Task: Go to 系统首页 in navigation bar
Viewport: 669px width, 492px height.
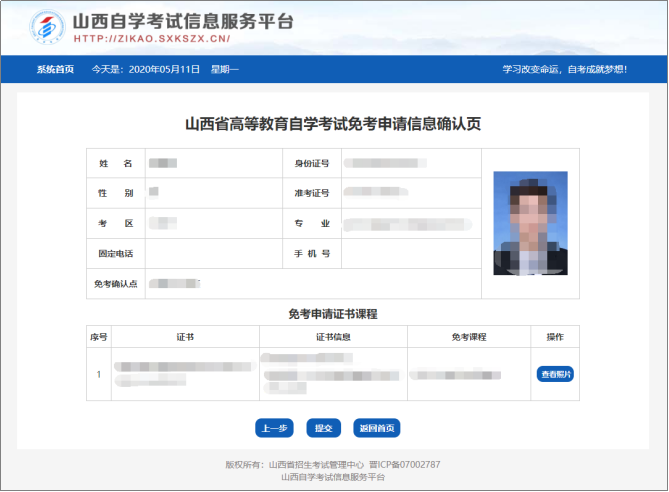Action: (55, 70)
